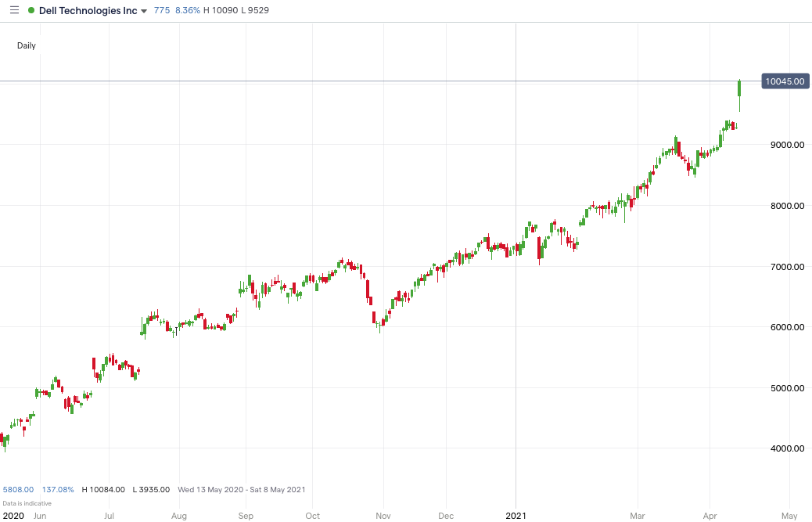Click the blue 137.08% range percentage

tap(57, 489)
